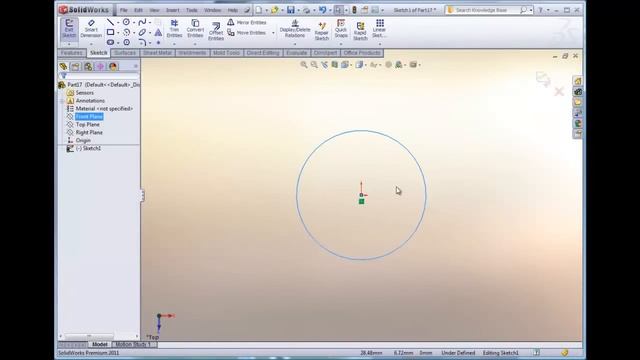
Task: Switch to the Evaluate tab
Action: pyautogui.click(x=296, y=53)
